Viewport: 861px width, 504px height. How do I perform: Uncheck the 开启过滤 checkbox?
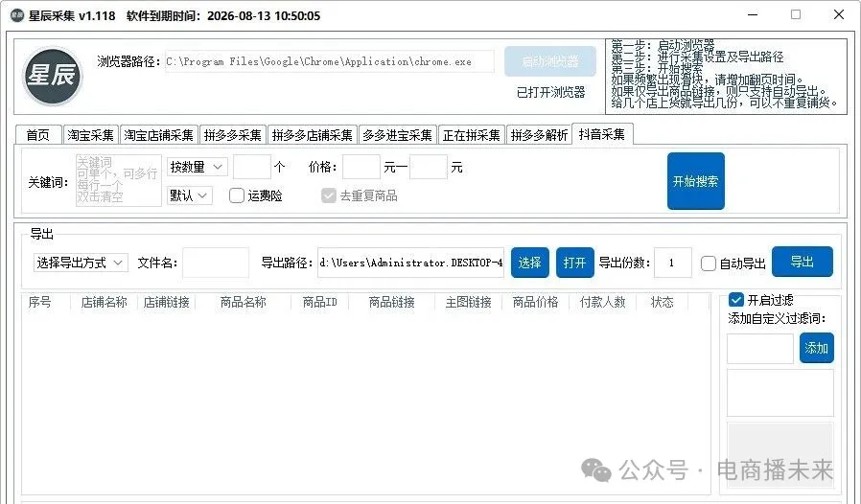pyautogui.click(x=736, y=300)
